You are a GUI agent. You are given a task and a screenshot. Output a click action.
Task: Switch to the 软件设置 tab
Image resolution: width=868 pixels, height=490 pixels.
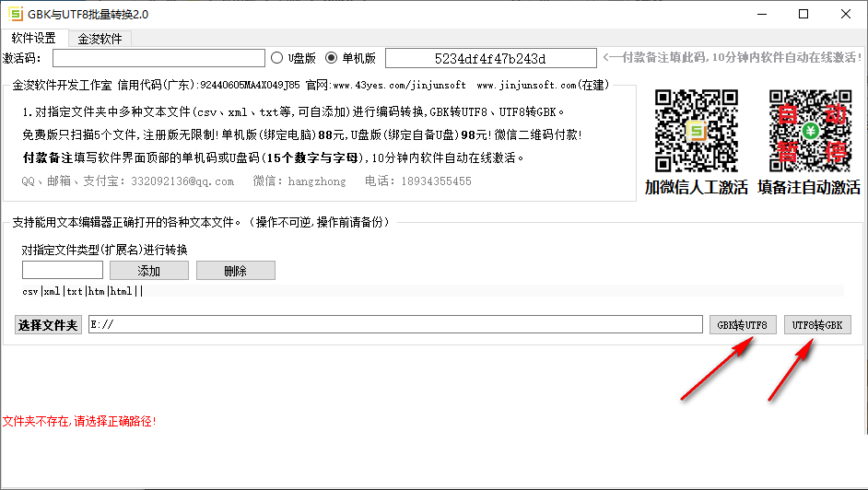[33, 39]
